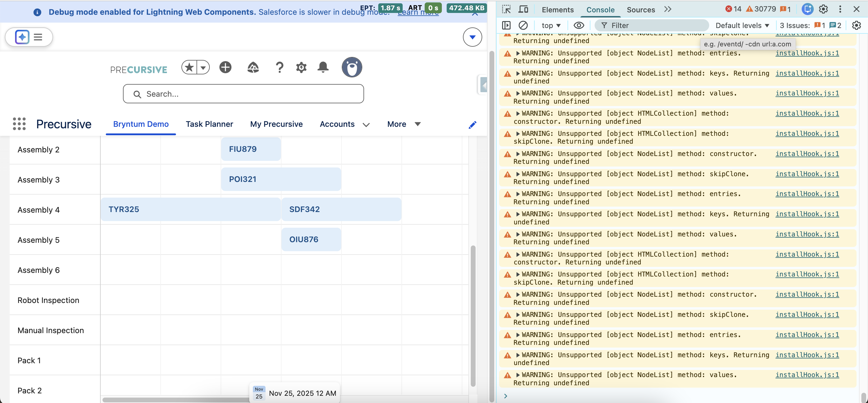
Task: Click the POI321 scheduler event bar
Action: [281, 179]
